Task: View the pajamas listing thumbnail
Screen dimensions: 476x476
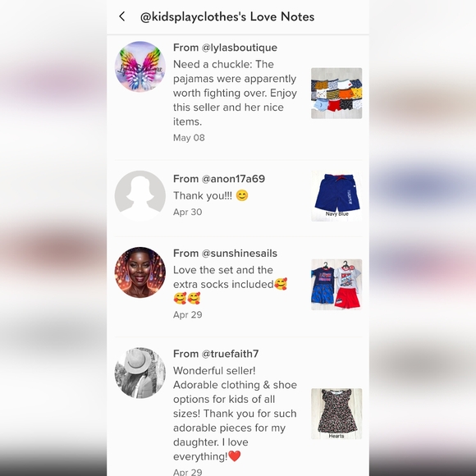Action: pos(336,94)
